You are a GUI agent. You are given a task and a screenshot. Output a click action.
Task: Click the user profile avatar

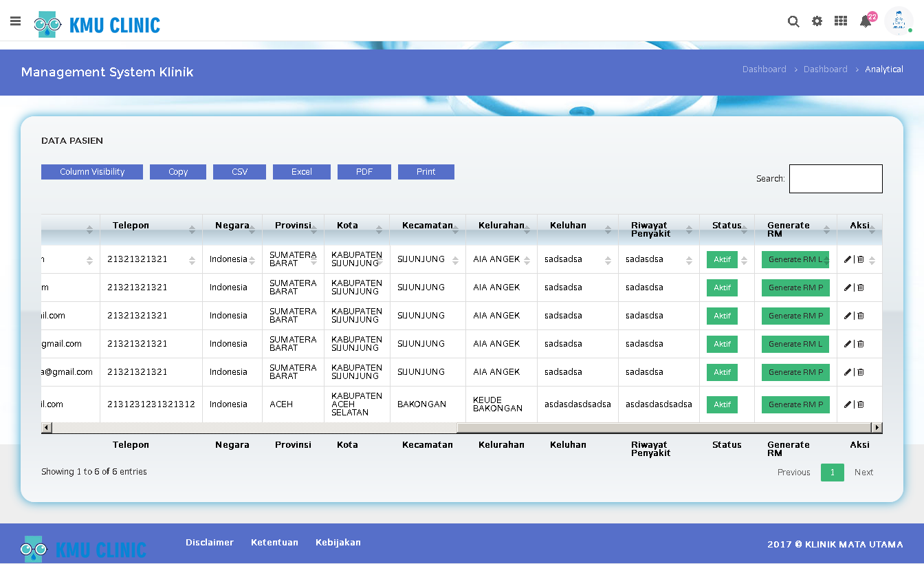click(x=899, y=21)
